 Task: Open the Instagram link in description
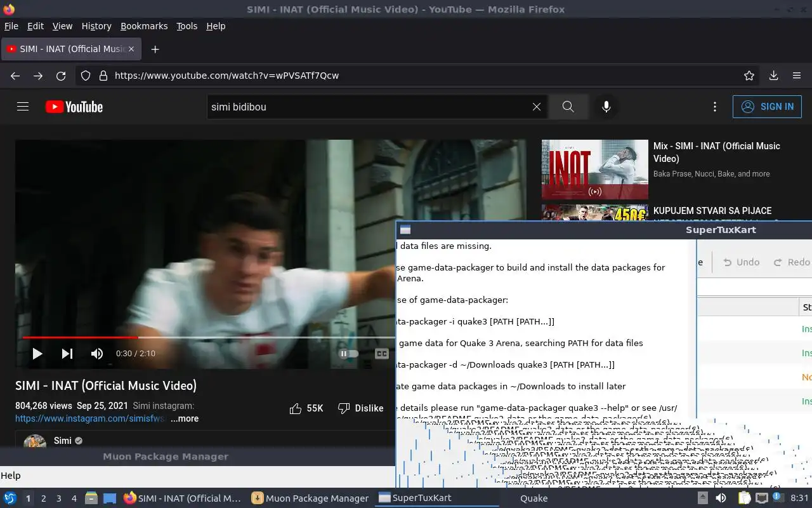[91, 418]
